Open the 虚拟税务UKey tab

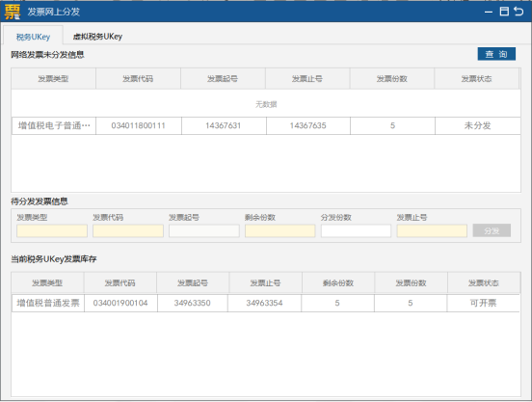(x=97, y=37)
